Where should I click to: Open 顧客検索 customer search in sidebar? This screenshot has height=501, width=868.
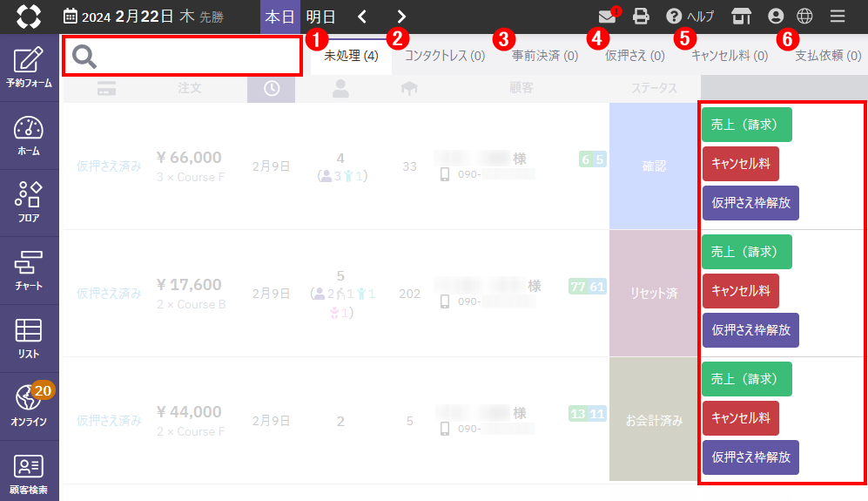tap(29, 473)
